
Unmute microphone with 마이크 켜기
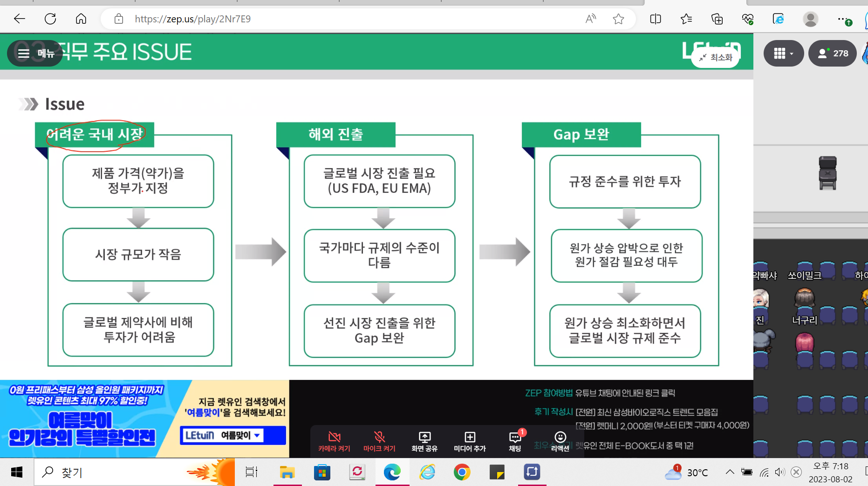click(379, 441)
